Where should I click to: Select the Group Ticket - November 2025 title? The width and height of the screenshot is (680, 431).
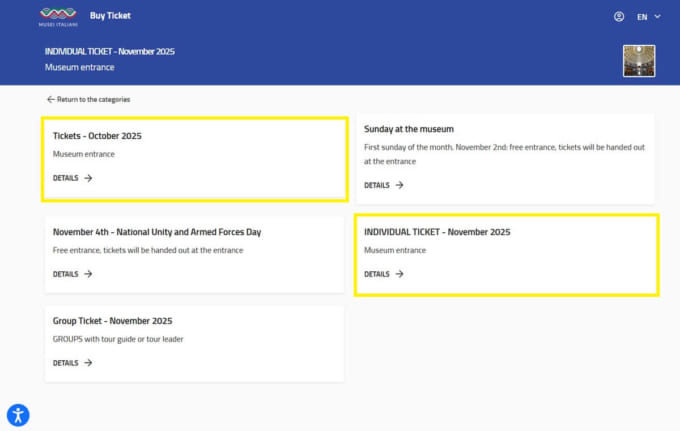pos(112,321)
